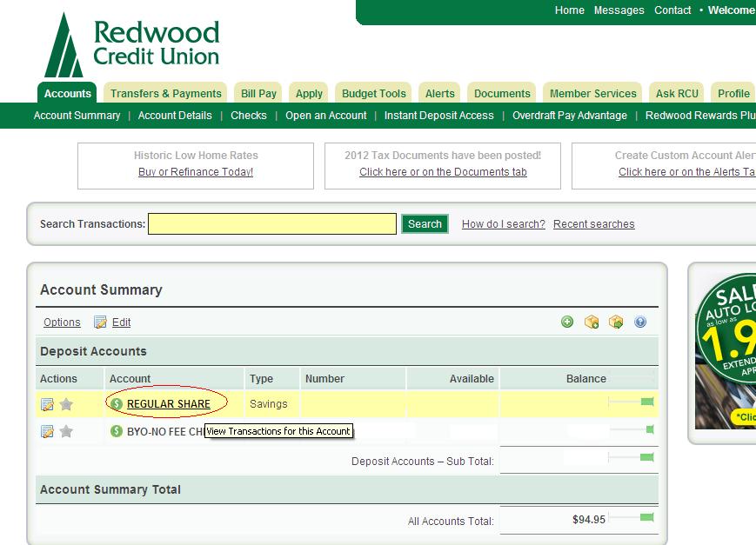Image resolution: width=756 pixels, height=545 pixels.
Task: Focus the Search Transactions input field
Action: click(x=272, y=224)
